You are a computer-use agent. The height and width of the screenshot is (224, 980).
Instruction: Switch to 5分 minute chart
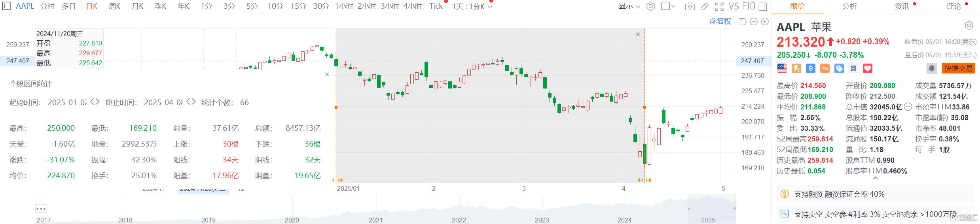pos(252,6)
